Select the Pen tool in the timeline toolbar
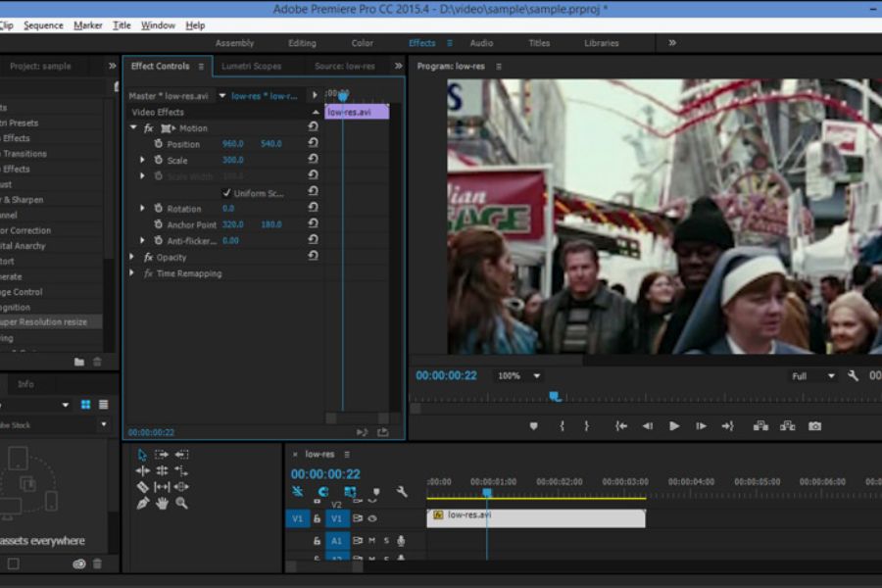The image size is (882, 588). [x=143, y=503]
